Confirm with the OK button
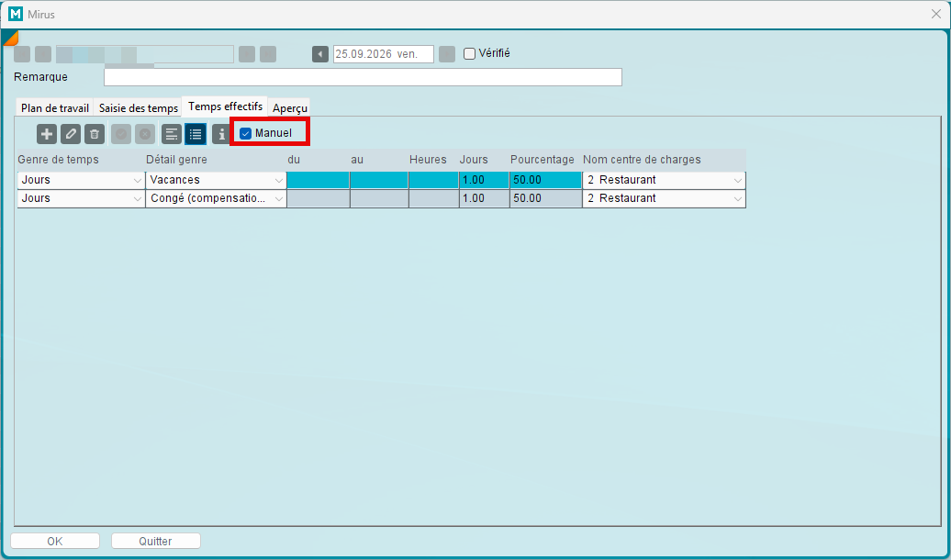This screenshot has height=560, width=951. click(x=55, y=542)
